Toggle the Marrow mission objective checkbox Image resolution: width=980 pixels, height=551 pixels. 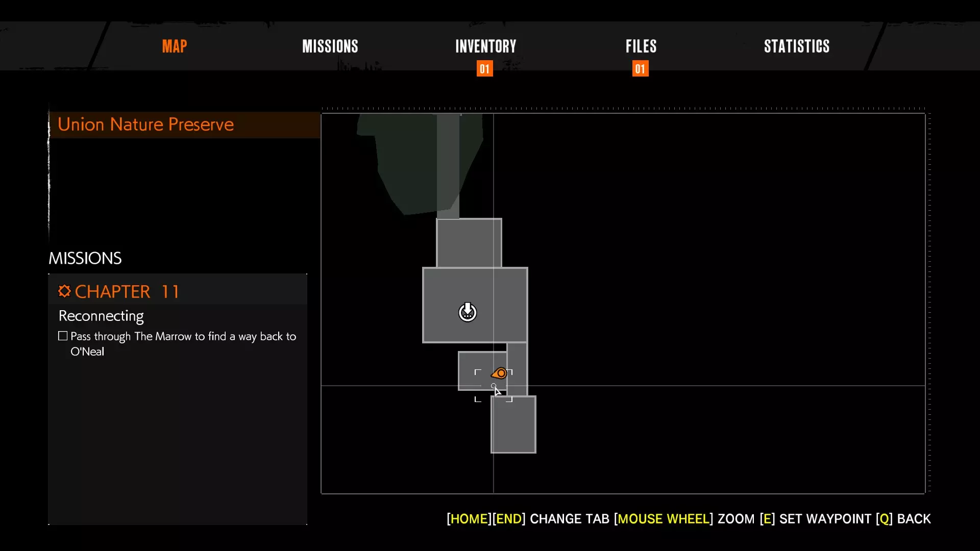[x=63, y=336]
